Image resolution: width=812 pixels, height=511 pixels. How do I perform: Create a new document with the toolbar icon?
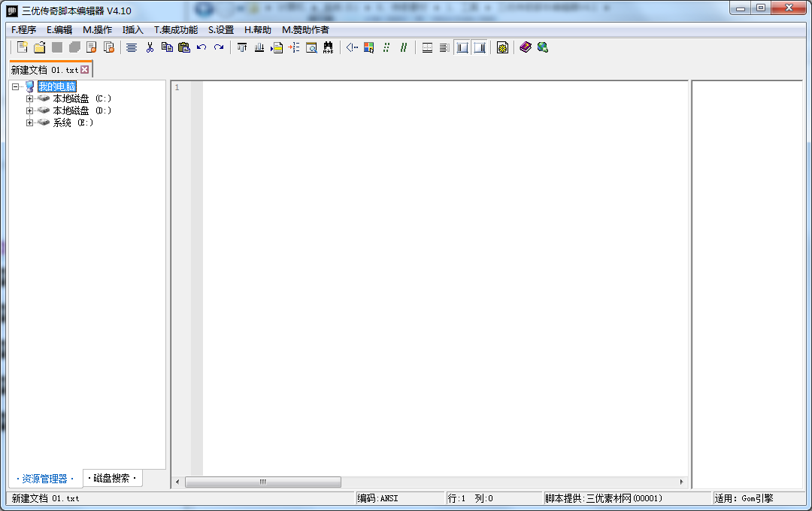click(x=23, y=47)
